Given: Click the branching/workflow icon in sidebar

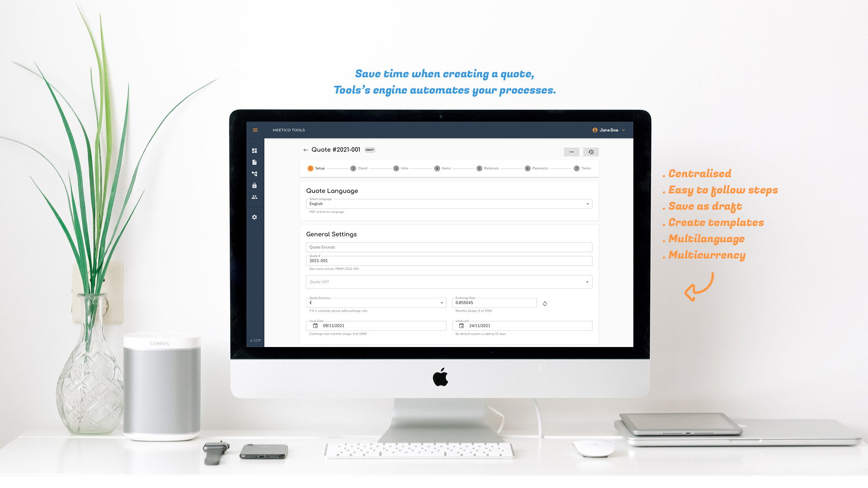Looking at the screenshot, I should click(255, 174).
